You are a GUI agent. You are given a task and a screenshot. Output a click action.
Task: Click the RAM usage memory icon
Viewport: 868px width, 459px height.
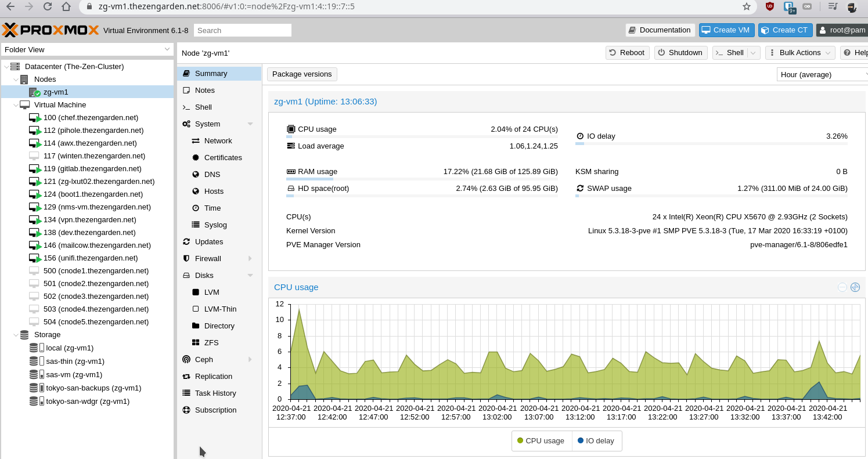[291, 172]
